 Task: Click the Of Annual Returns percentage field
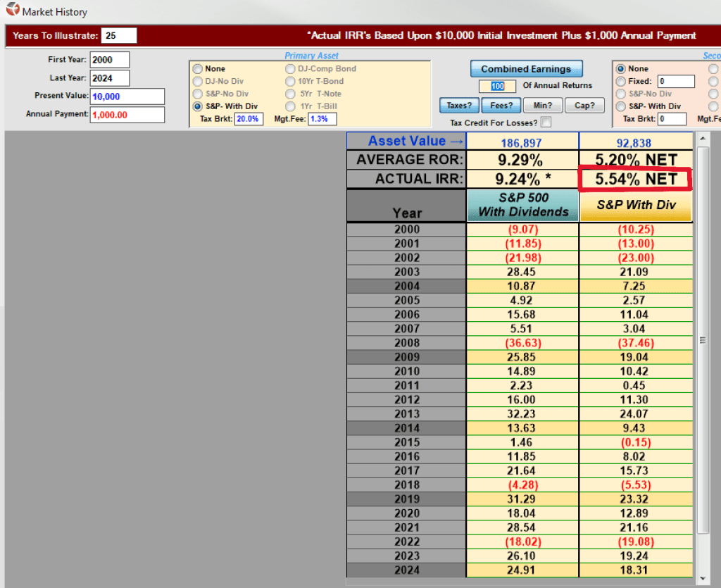497,86
